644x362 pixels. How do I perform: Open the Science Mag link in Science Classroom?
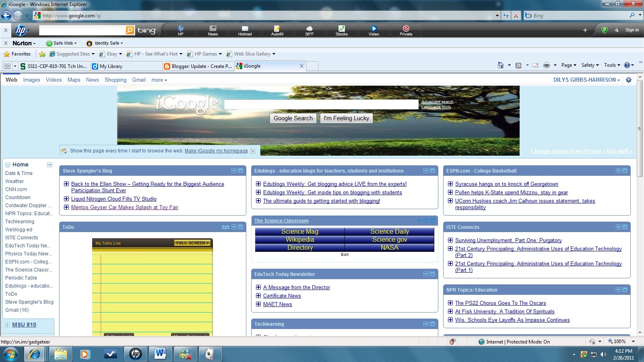coord(300,232)
